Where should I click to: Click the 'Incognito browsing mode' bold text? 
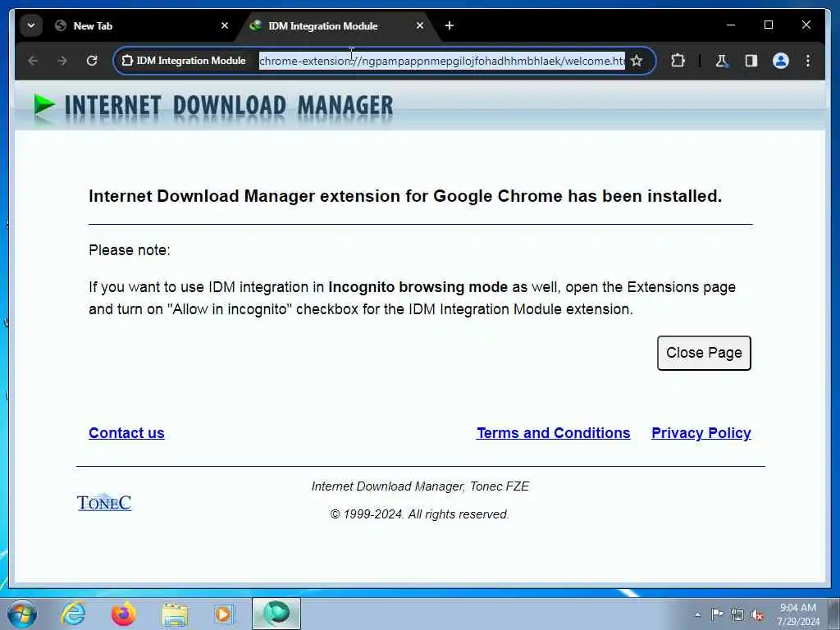418,287
